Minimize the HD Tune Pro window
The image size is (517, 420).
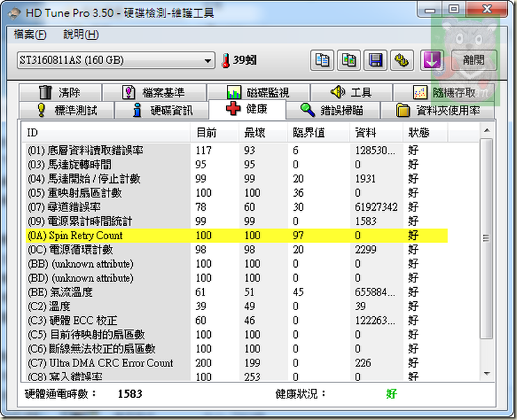(429, 9)
